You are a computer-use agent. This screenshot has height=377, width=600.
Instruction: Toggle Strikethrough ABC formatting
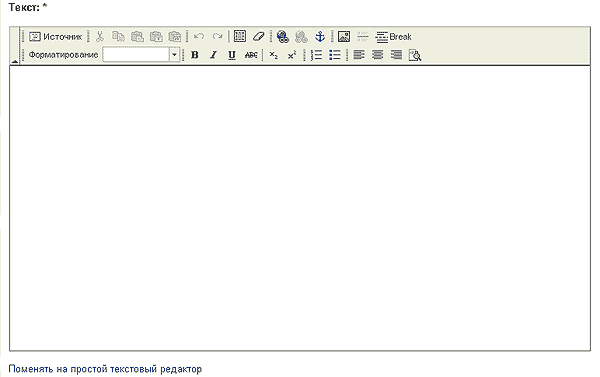coord(251,55)
